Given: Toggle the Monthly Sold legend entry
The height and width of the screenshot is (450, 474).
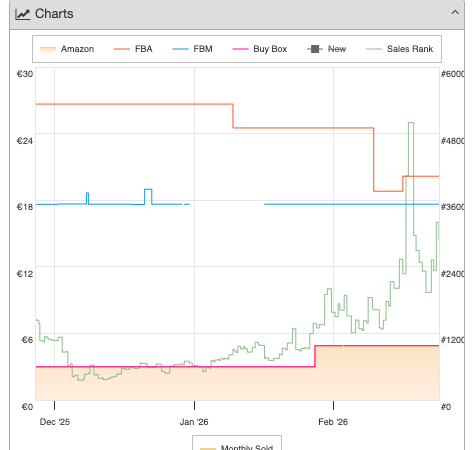Looking at the screenshot, I should coord(237,447).
